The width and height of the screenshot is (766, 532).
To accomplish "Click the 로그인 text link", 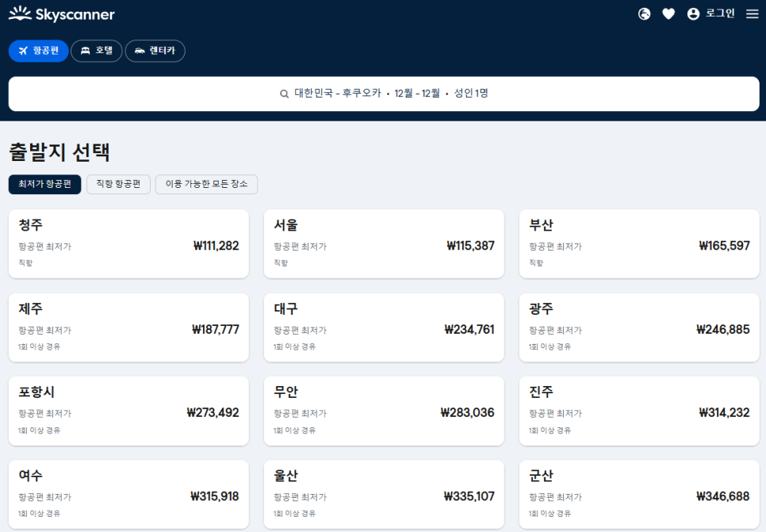I will pyautogui.click(x=720, y=13).
